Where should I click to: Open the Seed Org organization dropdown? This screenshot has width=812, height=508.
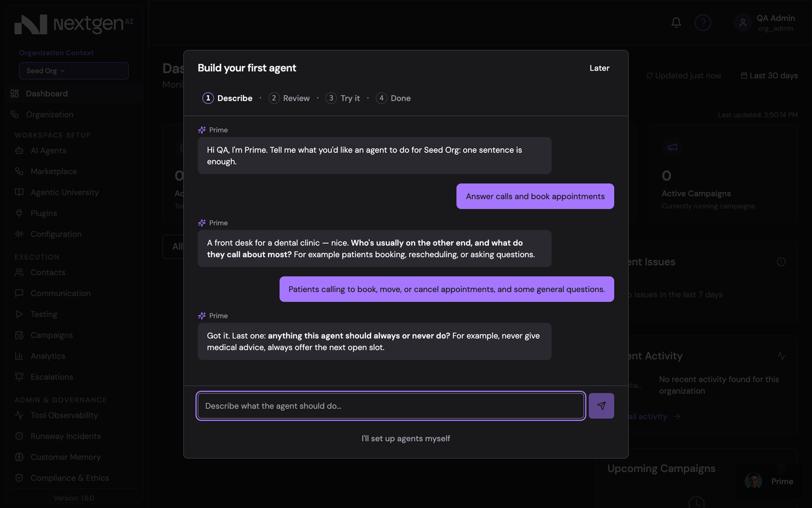click(74, 71)
